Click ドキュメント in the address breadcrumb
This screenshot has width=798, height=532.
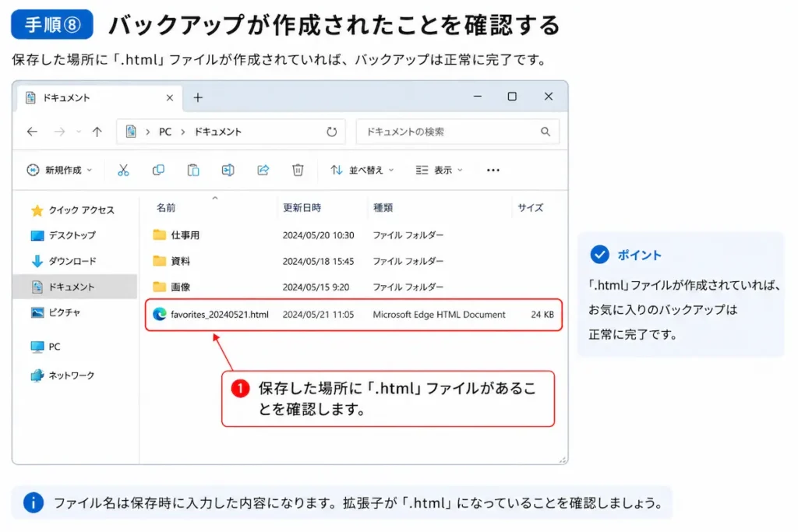(218, 132)
